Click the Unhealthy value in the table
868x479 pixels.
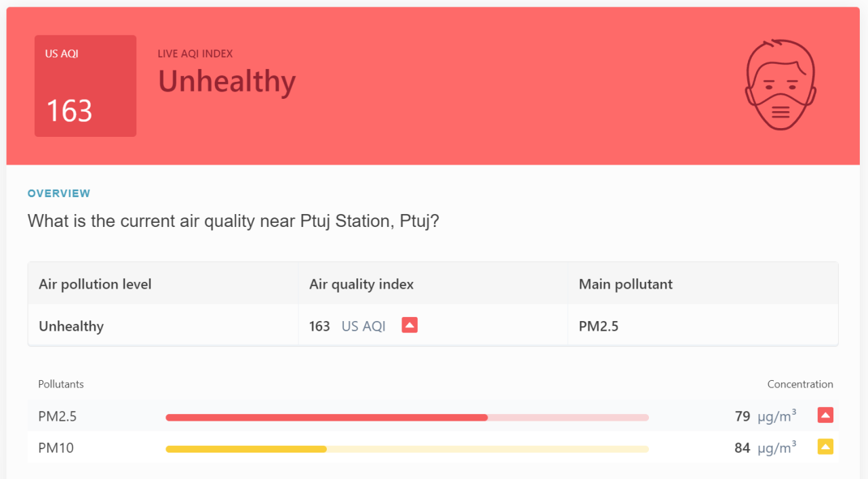coord(71,327)
